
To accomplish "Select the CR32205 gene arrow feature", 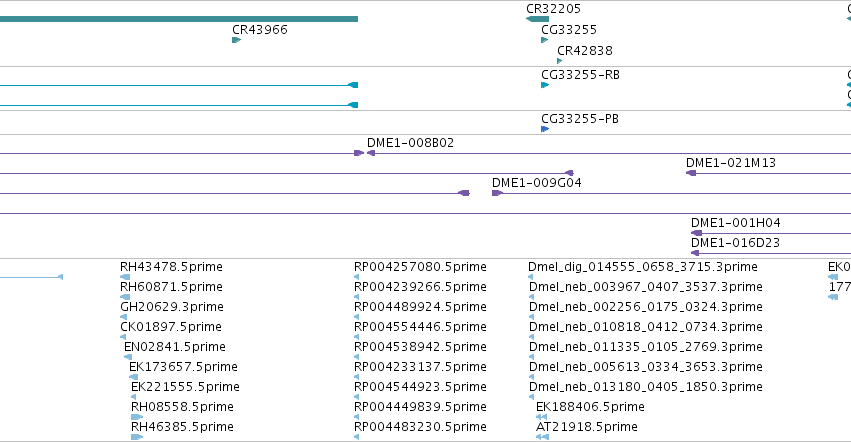I will (x=537, y=19).
